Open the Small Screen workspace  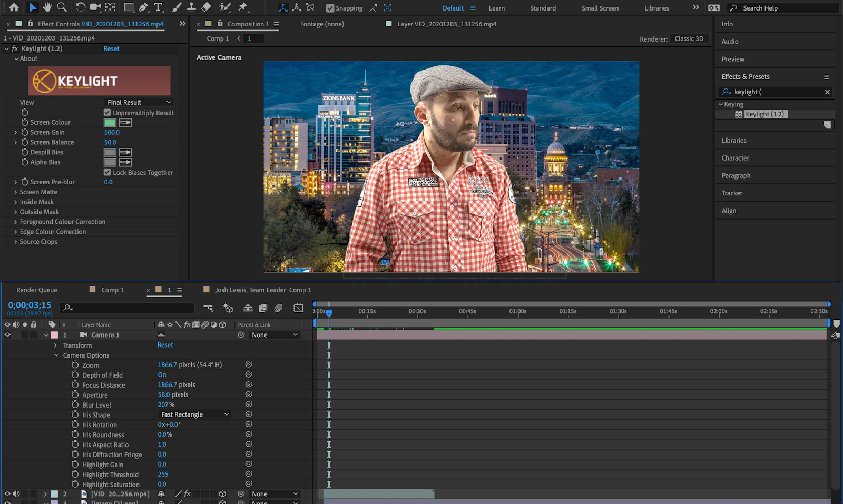(599, 8)
